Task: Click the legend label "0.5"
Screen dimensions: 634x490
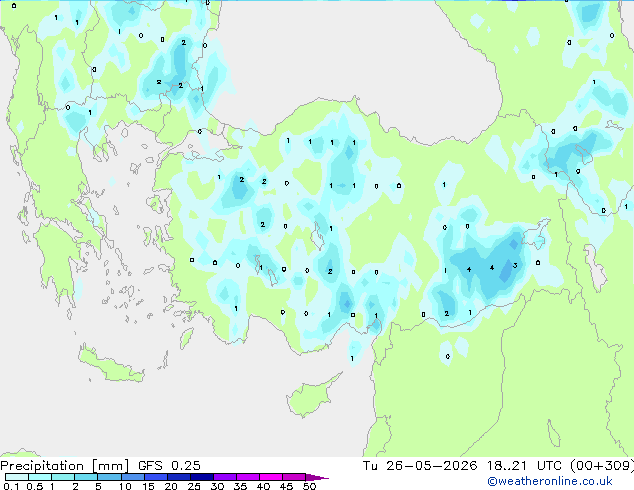Action: click(x=34, y=486)
